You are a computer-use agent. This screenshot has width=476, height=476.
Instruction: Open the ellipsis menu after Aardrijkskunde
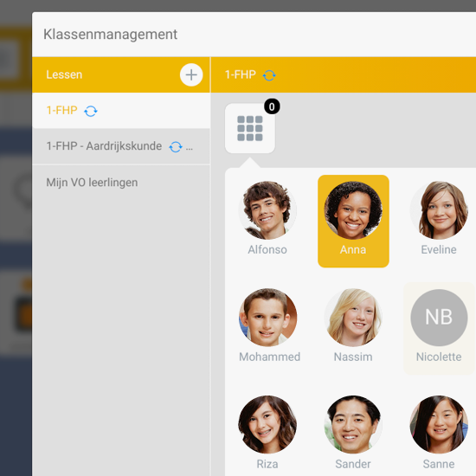point(190,148)
